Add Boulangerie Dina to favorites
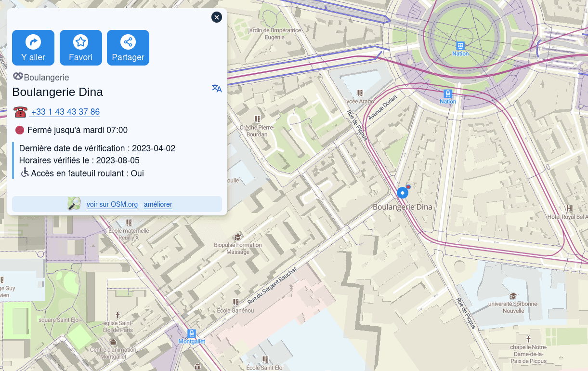Screen dimensions: 588x371 click(80, 48)
